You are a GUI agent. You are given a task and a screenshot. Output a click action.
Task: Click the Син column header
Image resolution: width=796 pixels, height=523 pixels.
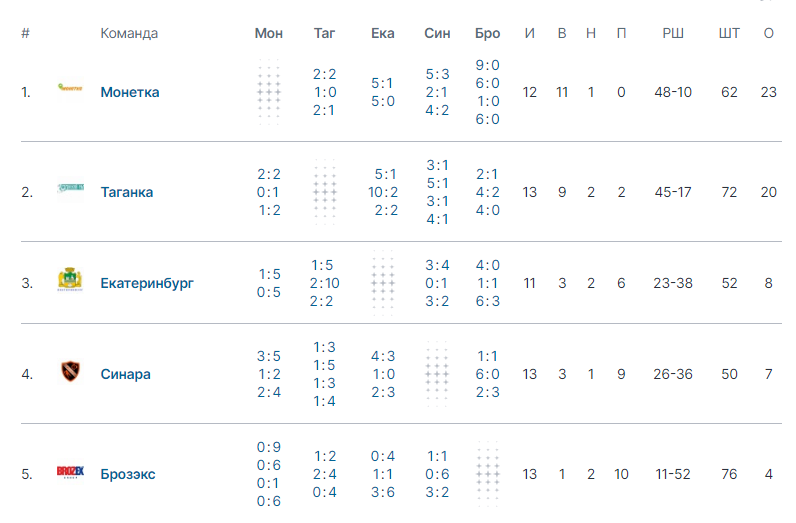[x=437, y=34]
